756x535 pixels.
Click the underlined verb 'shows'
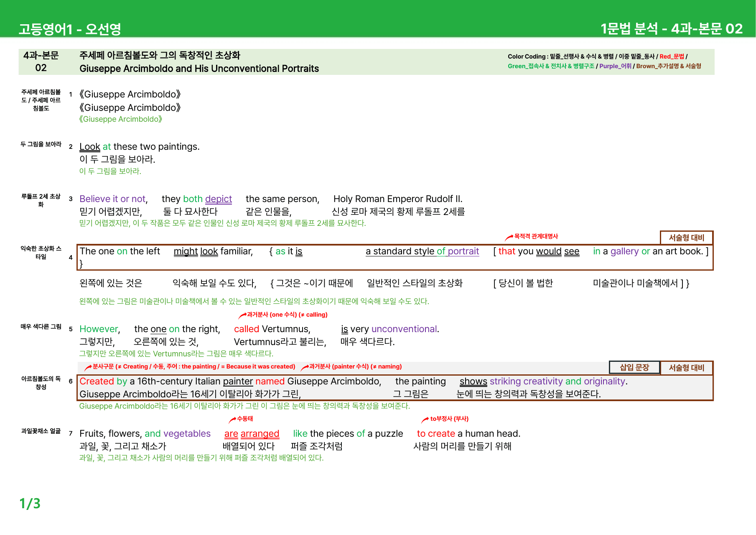coord(473,381)
